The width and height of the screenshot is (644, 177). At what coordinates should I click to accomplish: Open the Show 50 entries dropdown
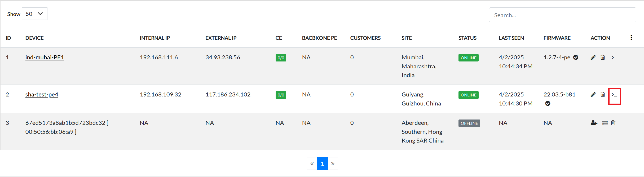click(x=35, y=14)
